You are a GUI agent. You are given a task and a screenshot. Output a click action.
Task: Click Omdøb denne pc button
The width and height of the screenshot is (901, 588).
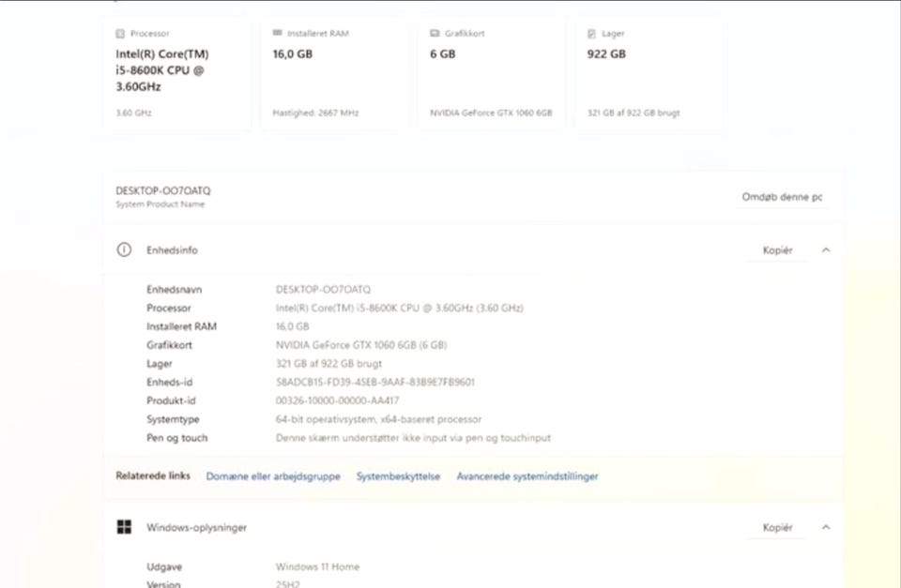tap(782, 197)
